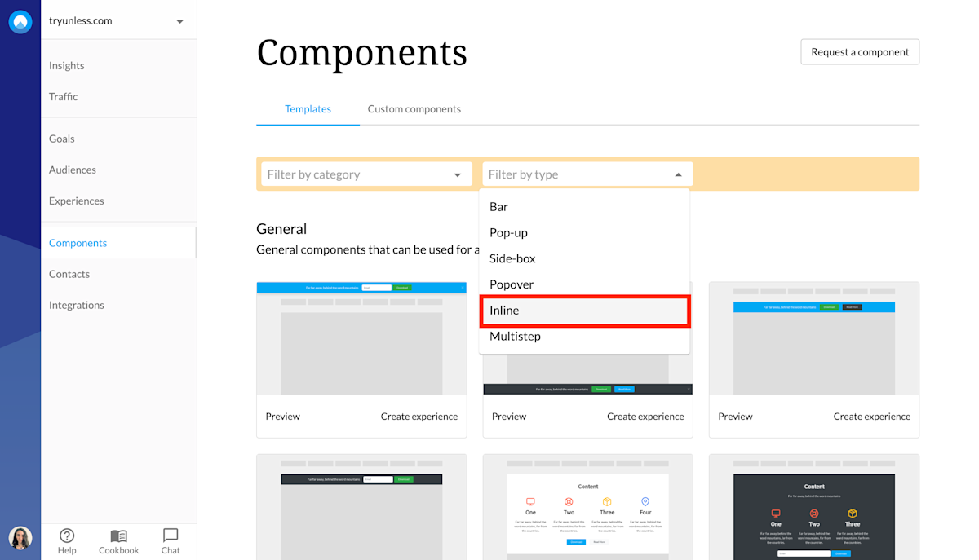Click Request a component
The height and width of the screenshot is (560, 979).
pyautogui.click(x=860, y=51)
